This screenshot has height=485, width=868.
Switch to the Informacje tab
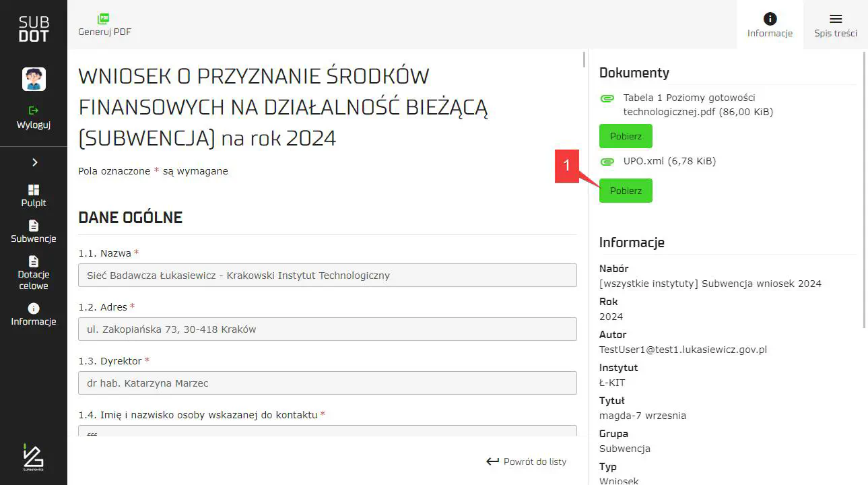[x=770, y=25]
